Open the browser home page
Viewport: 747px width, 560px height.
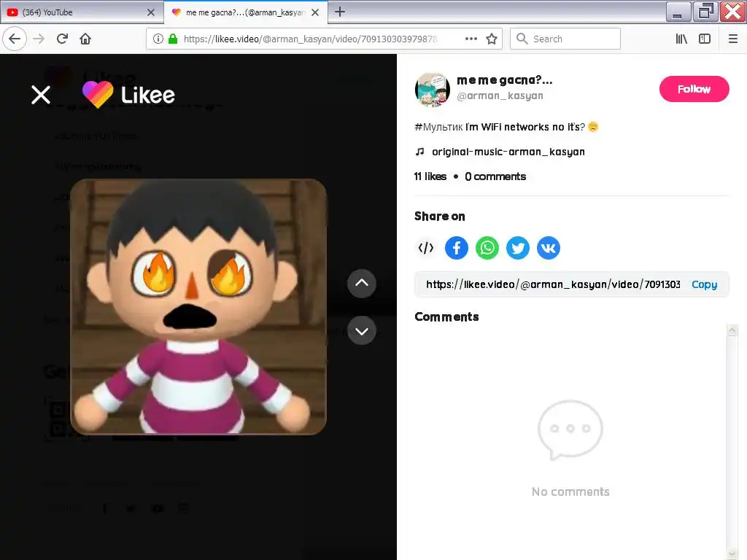tap(85, 39)
